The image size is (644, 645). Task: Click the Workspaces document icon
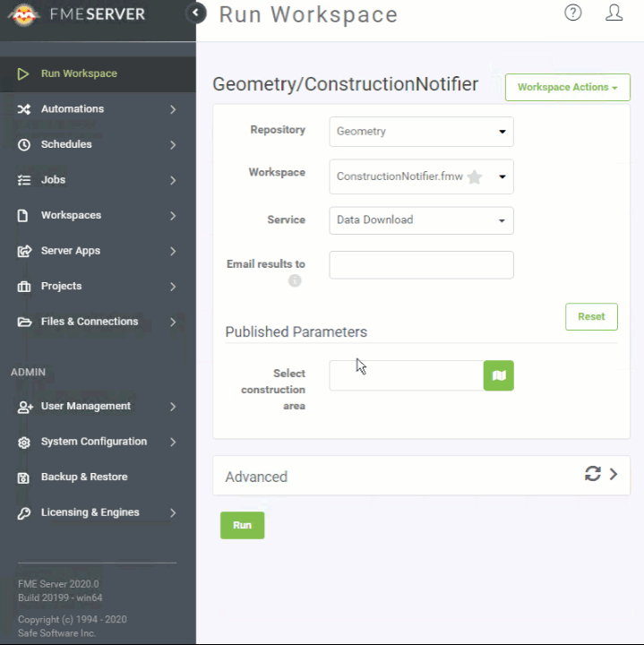[x=23, y=216]
